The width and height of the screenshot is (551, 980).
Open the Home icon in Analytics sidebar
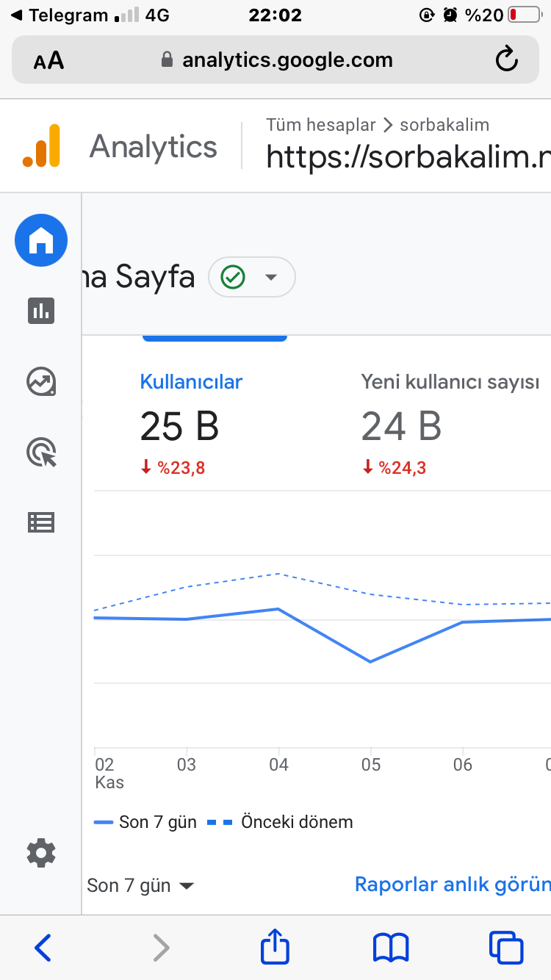click(41, 240)
